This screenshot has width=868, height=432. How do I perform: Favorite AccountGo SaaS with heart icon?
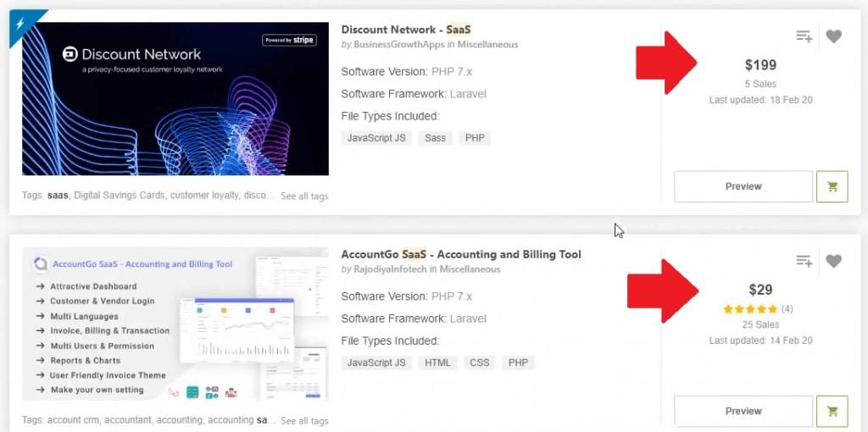834,261
